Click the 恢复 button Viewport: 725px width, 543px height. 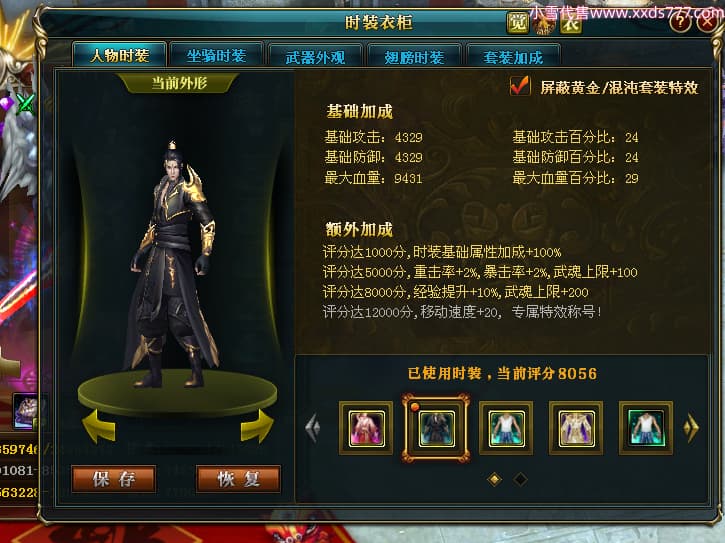click(x=239, y=479)
